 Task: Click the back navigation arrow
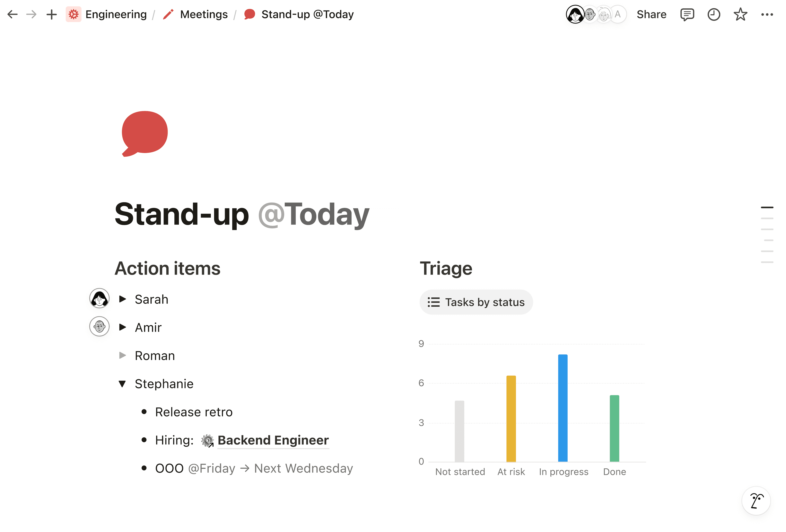(x=12, y=14)
